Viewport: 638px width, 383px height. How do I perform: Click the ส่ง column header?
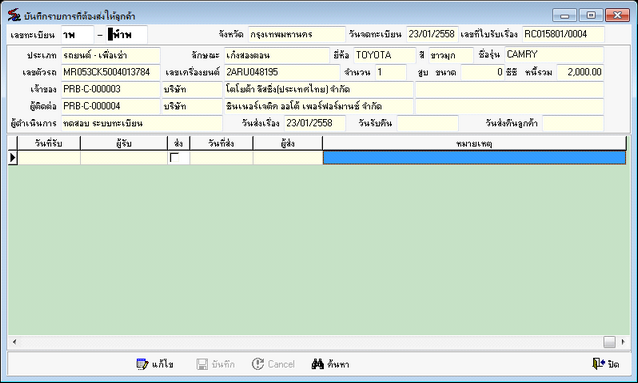pos(179,143)
